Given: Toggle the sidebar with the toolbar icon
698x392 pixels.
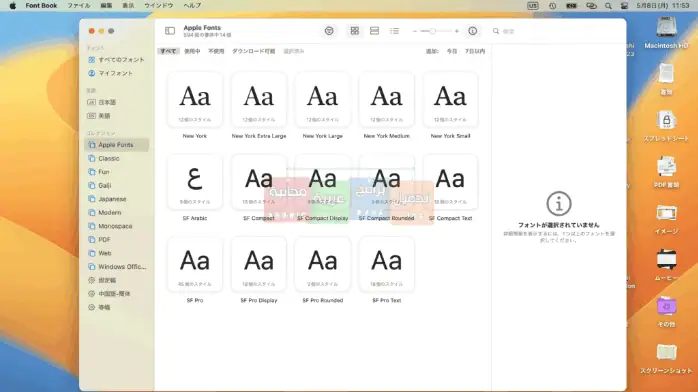Looking at the screenshot, I should click(170, 31).
